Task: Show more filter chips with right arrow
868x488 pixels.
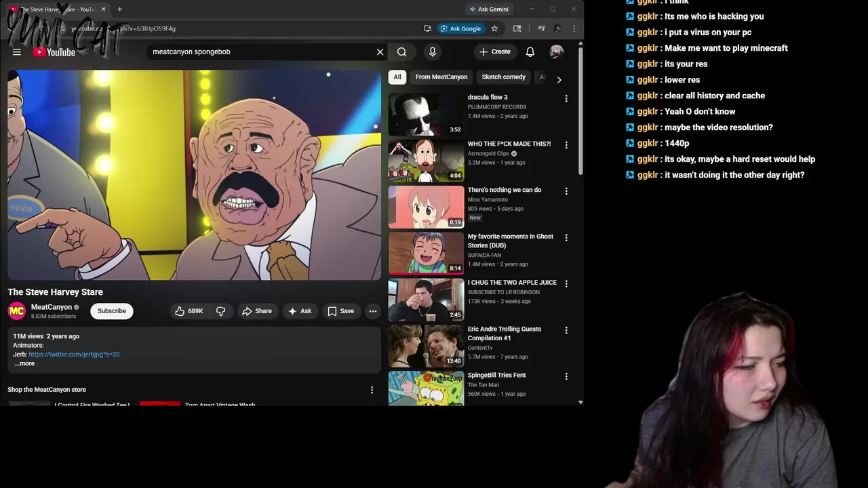Action: [x=559, y=79]
